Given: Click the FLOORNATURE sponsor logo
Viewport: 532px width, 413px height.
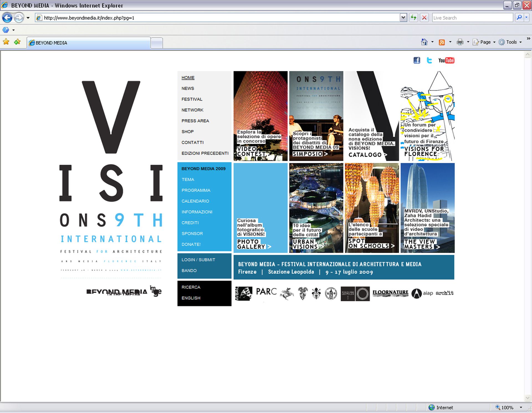Looking at the screenshot, I should tap(390, 293).
